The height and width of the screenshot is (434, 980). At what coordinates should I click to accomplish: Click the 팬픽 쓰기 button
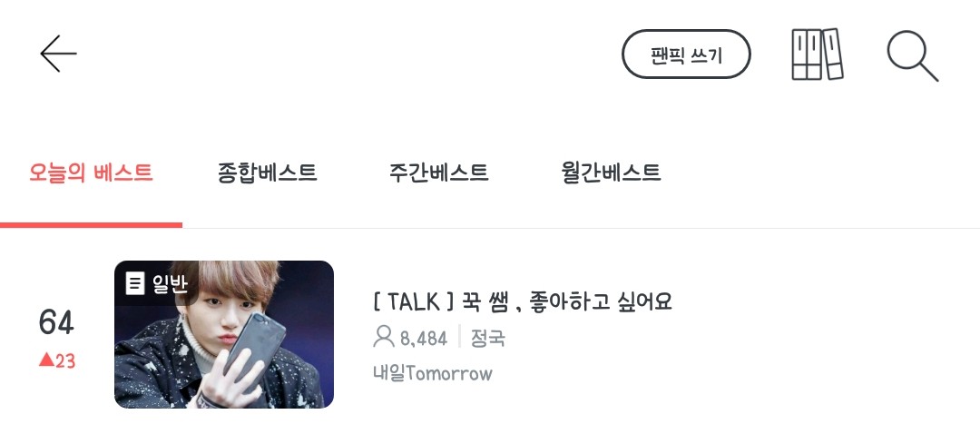[686, 54]
